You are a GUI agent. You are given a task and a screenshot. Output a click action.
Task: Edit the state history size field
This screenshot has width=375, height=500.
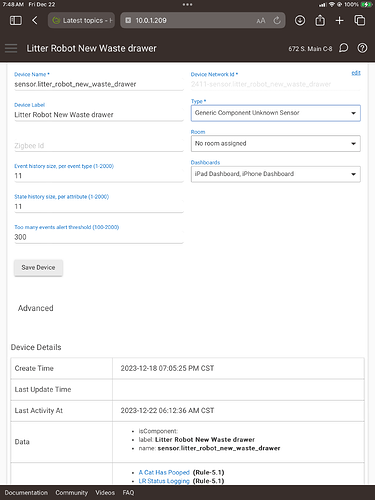(x=99, y=207)
